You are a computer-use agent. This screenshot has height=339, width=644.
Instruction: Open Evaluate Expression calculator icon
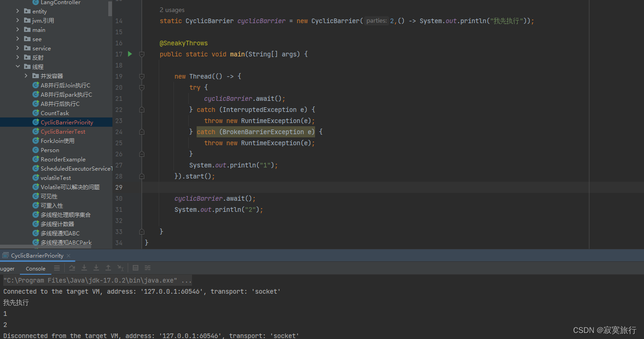[x=136, y=268]
